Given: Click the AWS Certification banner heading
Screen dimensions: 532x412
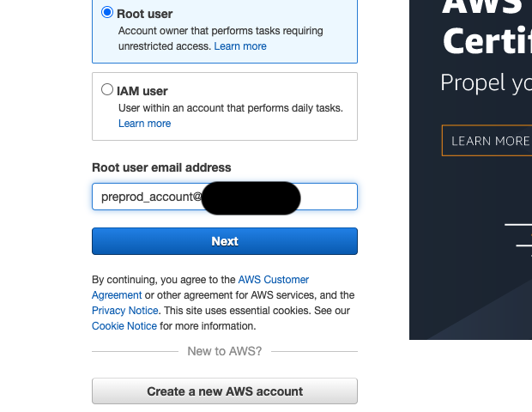Looking at the screenshot, I should (487, 27).
